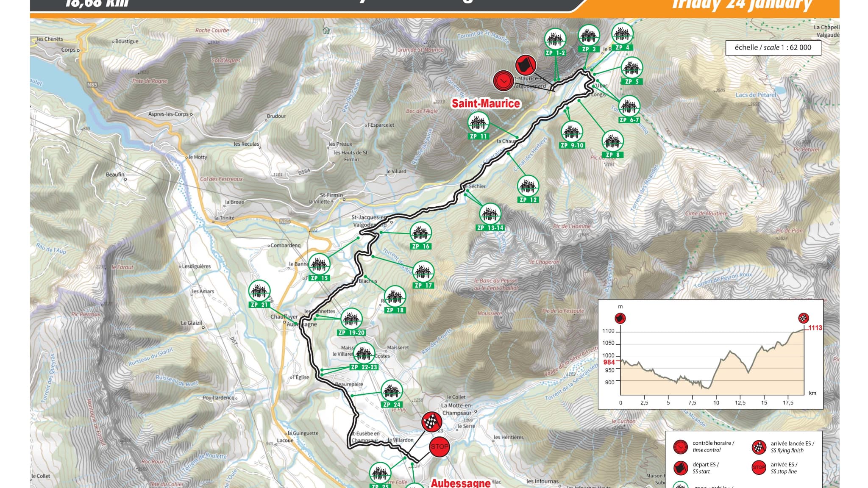Click the Le Glaizil place name

(x=192, y=323)
